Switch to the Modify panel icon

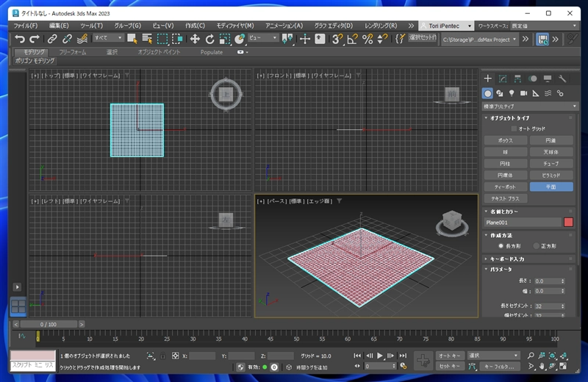503,79
